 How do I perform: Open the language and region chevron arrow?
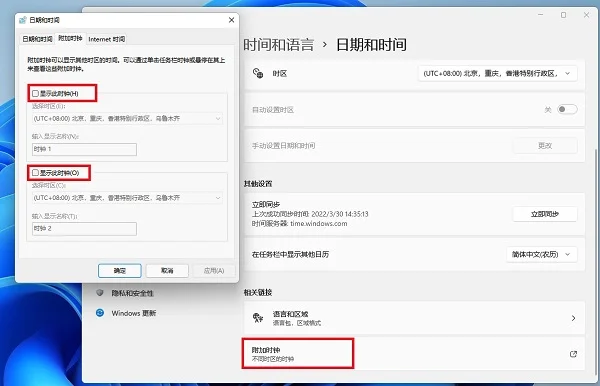coord(573,318)
